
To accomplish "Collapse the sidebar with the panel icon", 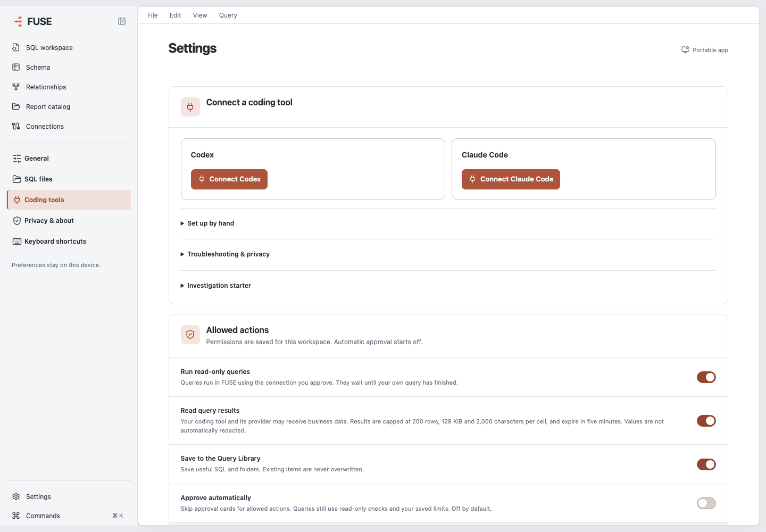I will point(122,21).
